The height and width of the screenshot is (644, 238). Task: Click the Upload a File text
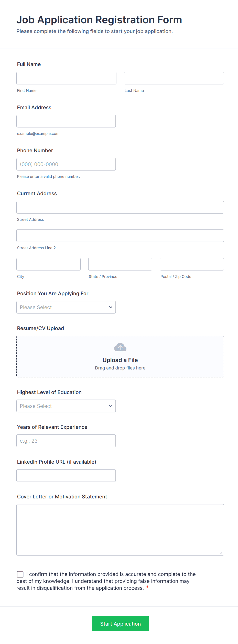120,360
